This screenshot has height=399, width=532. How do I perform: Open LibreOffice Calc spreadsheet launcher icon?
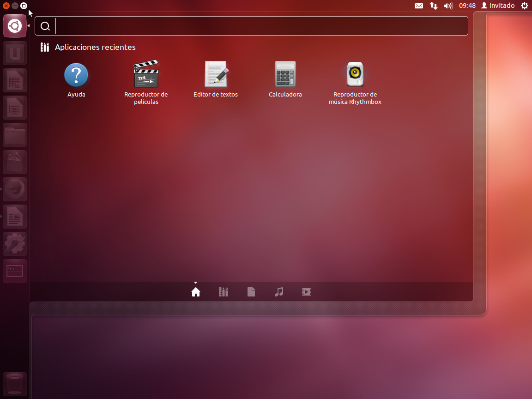click(15, 80)
